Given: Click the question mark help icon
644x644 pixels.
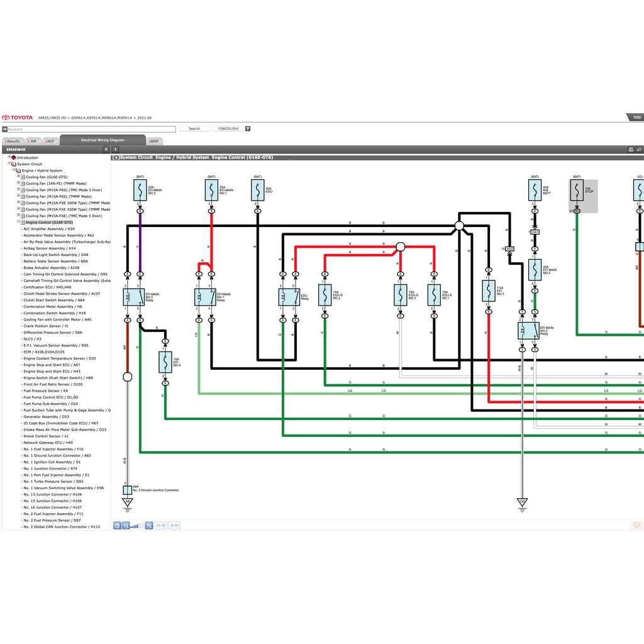Looking at the screenshot, I should pyautogui.click(x=248, y=128).
